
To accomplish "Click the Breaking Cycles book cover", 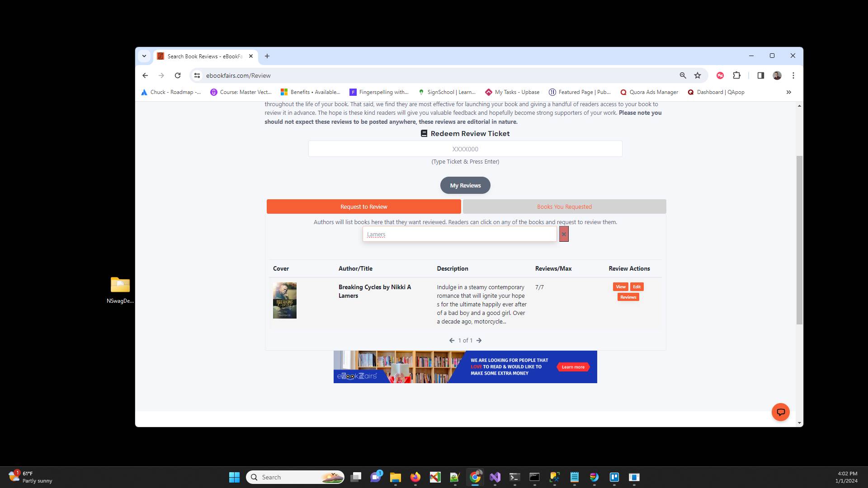I will click(284, 300).
